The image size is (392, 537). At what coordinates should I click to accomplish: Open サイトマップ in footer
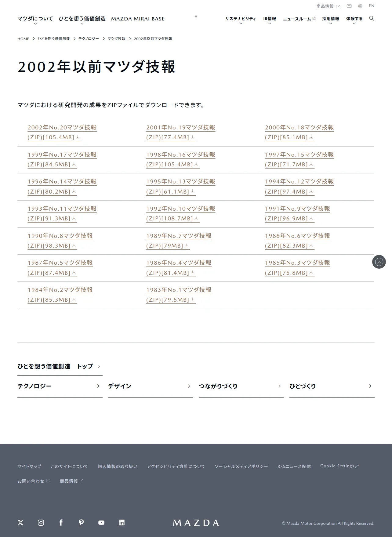click(29, 466)
